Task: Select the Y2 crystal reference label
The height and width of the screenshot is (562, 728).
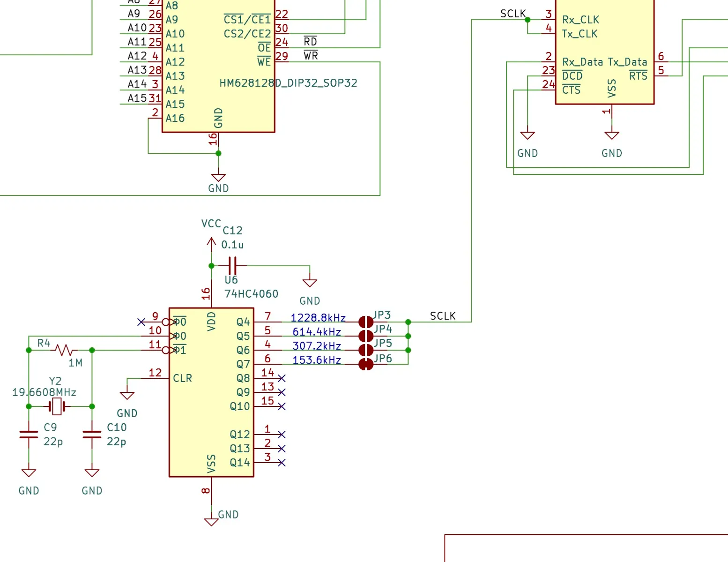Action: coord(55,381)
